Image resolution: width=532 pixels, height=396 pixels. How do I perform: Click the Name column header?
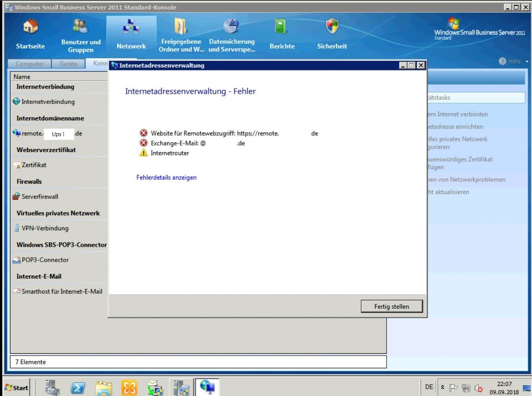click(59, 77)
